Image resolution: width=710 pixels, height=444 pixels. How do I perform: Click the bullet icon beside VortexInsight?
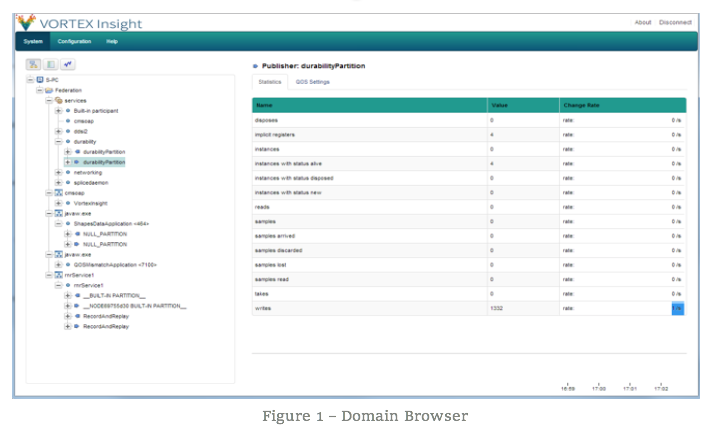[68, 203]
